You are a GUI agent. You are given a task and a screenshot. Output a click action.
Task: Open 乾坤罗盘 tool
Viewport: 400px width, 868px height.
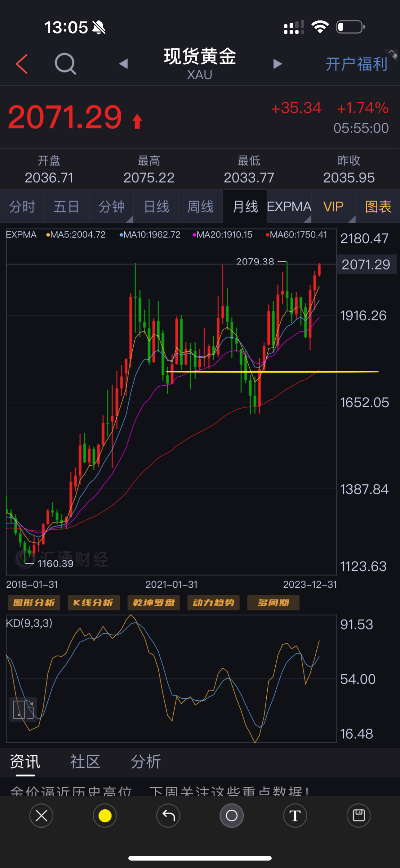click(153, 603)
